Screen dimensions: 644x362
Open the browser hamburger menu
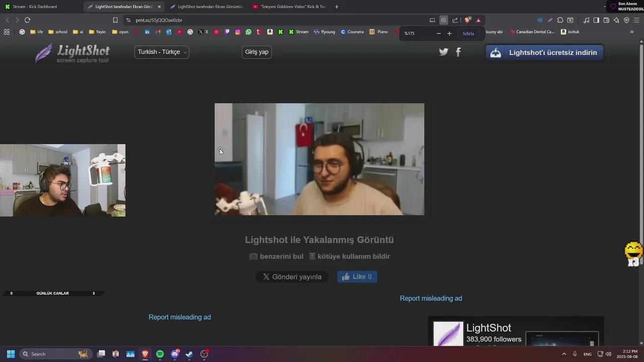(637, 20)
